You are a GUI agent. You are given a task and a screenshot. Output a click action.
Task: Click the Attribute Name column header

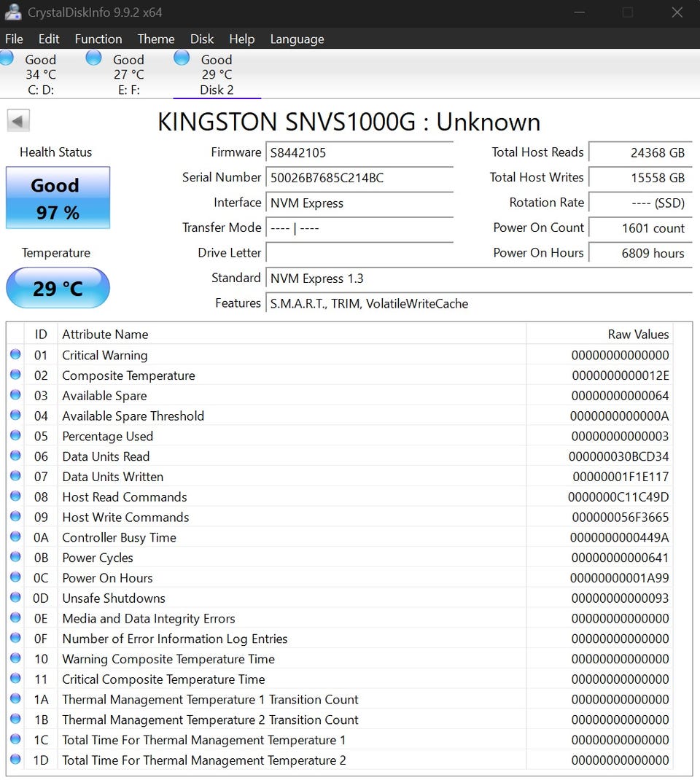click(x=292, y=335)
